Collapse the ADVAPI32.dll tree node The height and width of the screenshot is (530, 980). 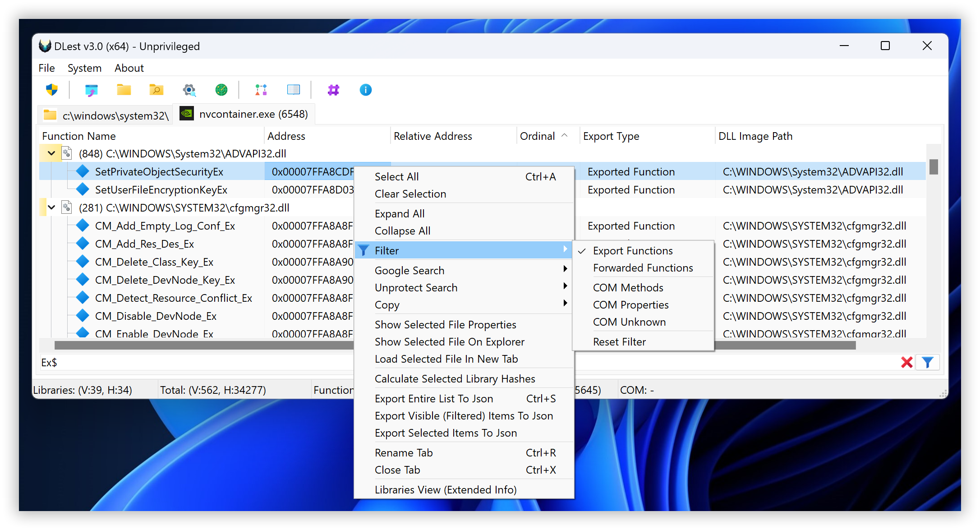51,153
